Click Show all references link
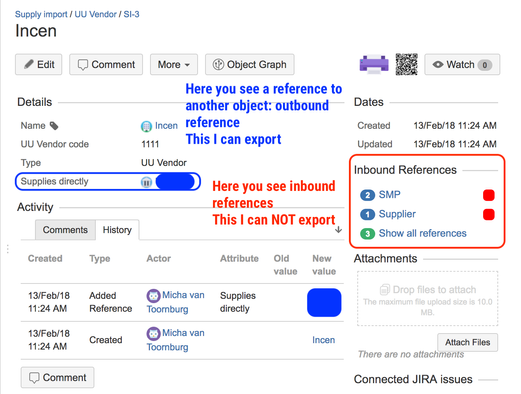Image resolution: width=521 pixels, height=394 pixels. tap(423, 233)
